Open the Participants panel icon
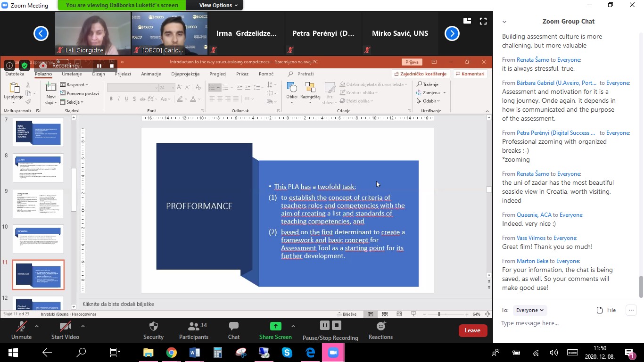 click(x=193, y=326)
